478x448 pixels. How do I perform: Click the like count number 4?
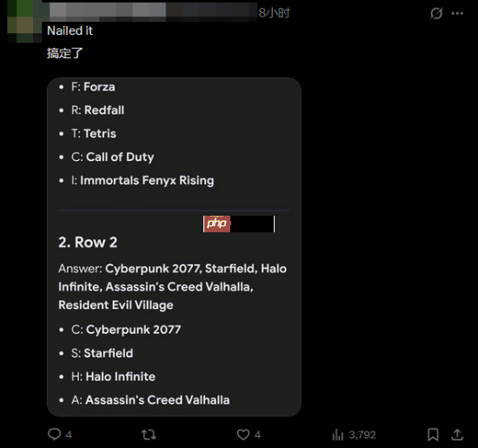click(x=257, y=435)
